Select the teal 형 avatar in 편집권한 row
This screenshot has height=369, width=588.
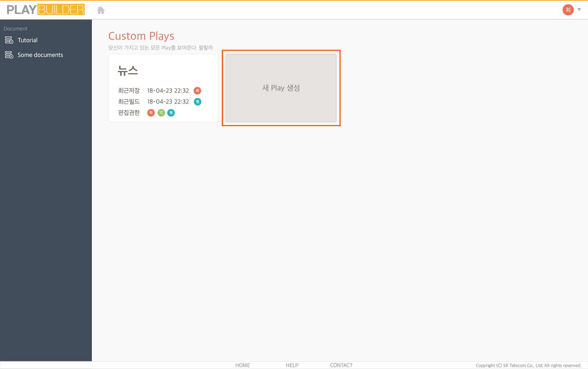coord(171,113)
